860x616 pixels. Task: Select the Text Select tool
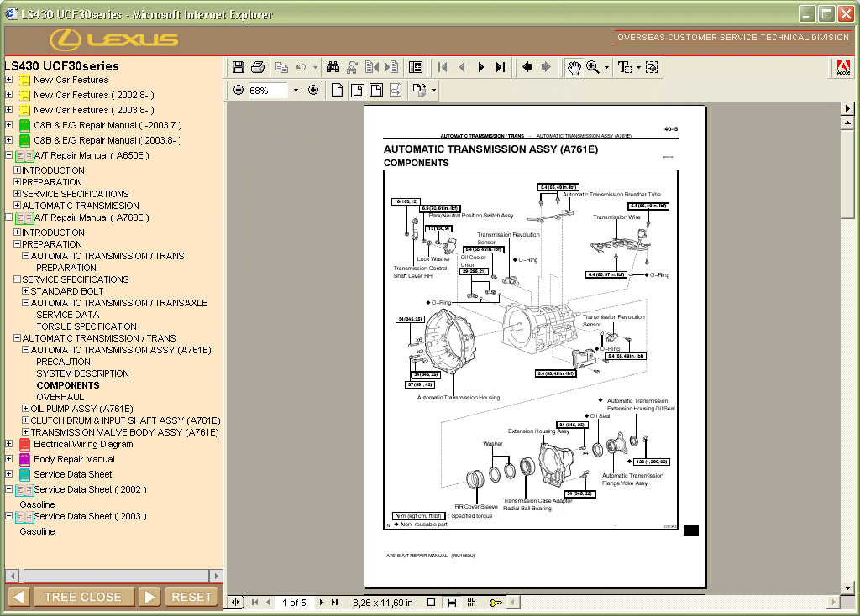[624, 67]
